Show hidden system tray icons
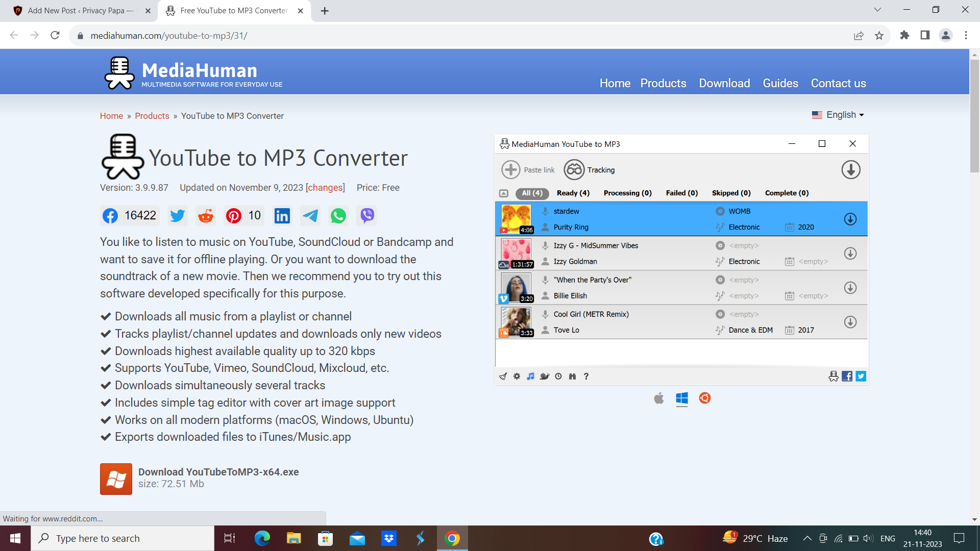Screen dimensions: 980x551 pyautogui.click(x=807, y=538)
